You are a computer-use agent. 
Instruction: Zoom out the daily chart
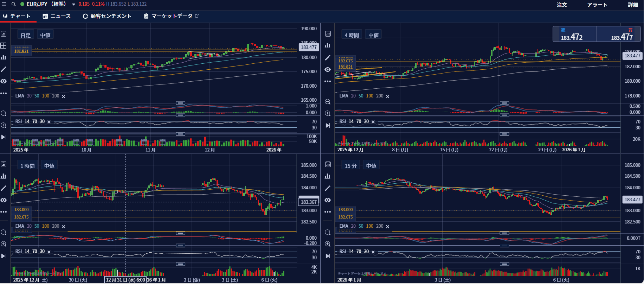coord(4,113)
